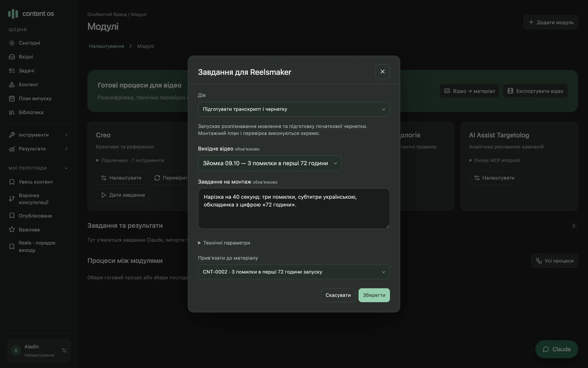This screenshot has width=588, height=368.
Task: Click the Бібліотека library icon
Action: (x=12, y=112)
